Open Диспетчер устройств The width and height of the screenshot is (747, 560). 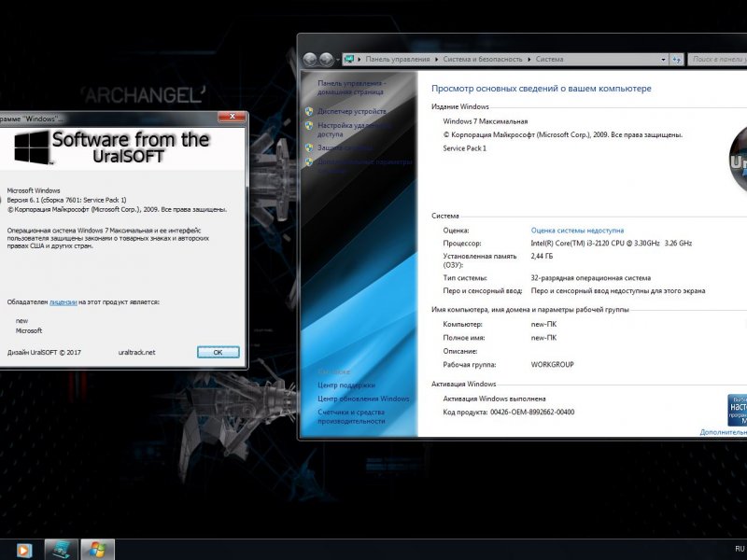[352, 111]
